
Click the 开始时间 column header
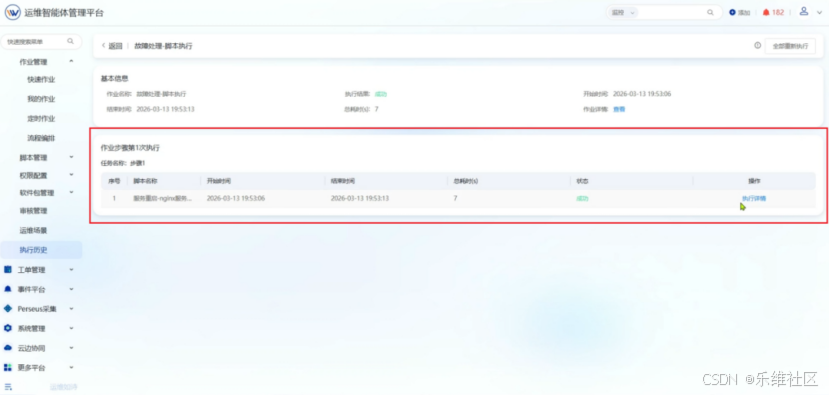[218, 181]
